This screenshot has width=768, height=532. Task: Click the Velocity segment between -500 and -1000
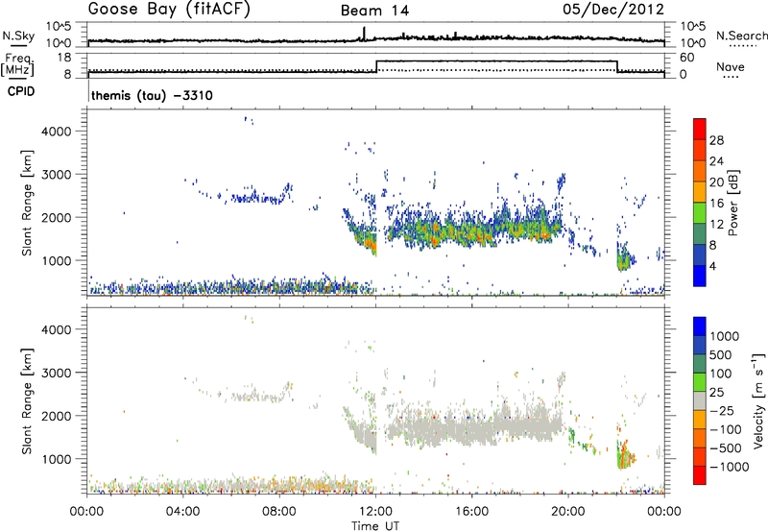700,457
